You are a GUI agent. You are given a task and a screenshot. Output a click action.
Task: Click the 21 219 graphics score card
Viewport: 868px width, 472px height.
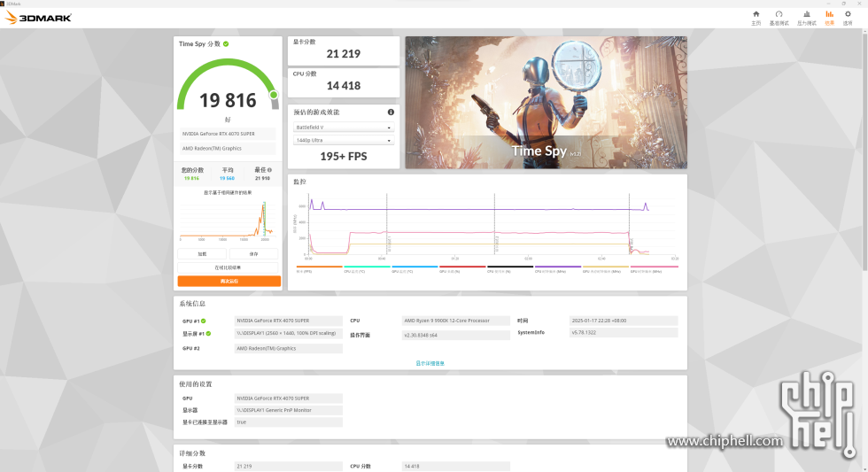[344, 50]
